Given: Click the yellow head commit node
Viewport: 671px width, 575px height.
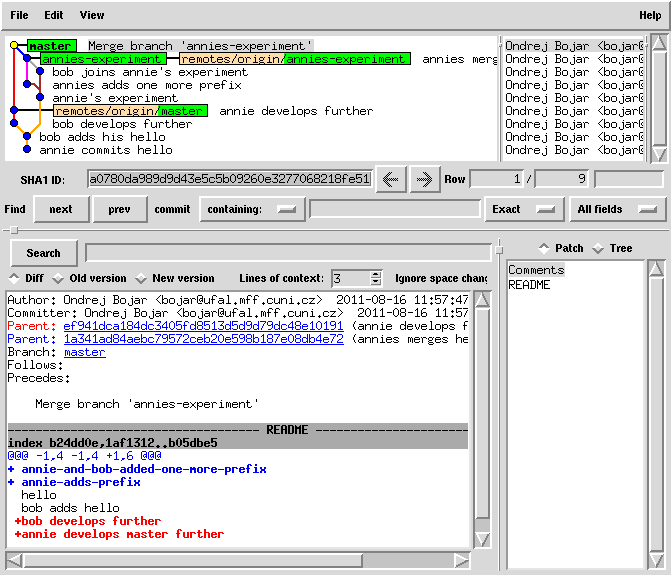Looking at the screenshot, I should coord(14,46).
